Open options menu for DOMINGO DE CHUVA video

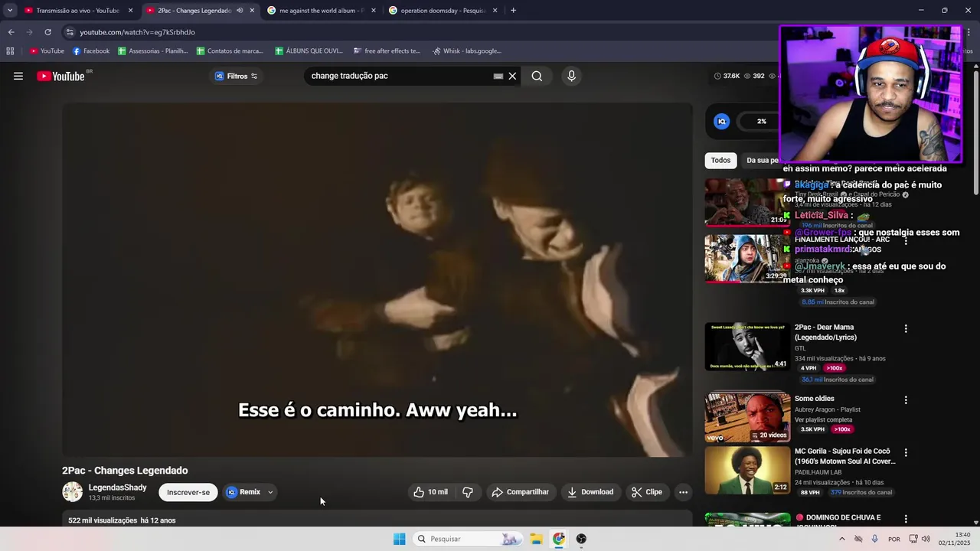[x=906, y=519]
